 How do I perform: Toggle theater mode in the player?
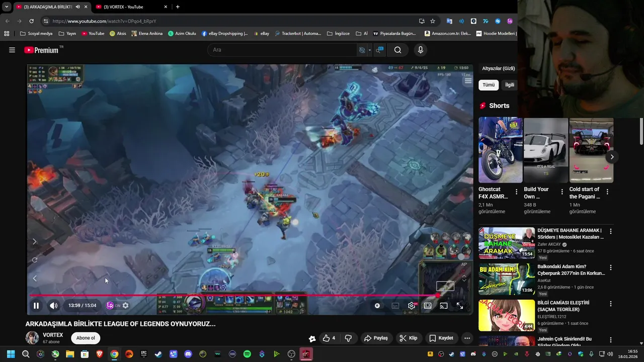pyautogui.click(x=428, y=305)
